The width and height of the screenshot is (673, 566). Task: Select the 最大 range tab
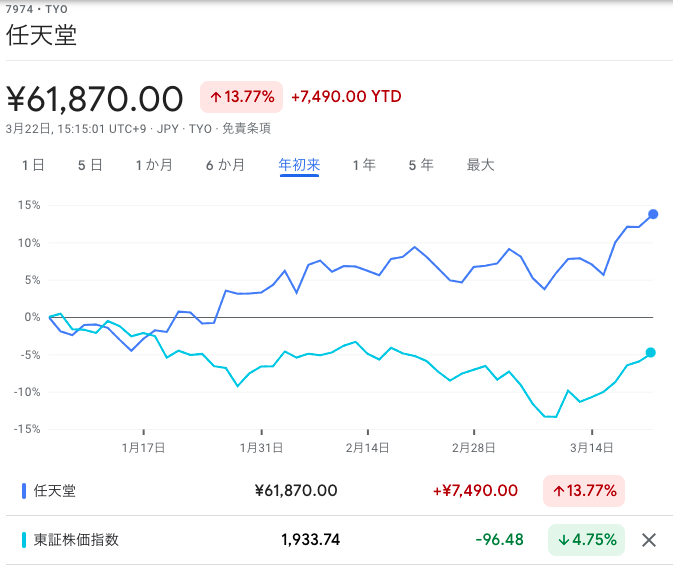[x=480, y=165]
